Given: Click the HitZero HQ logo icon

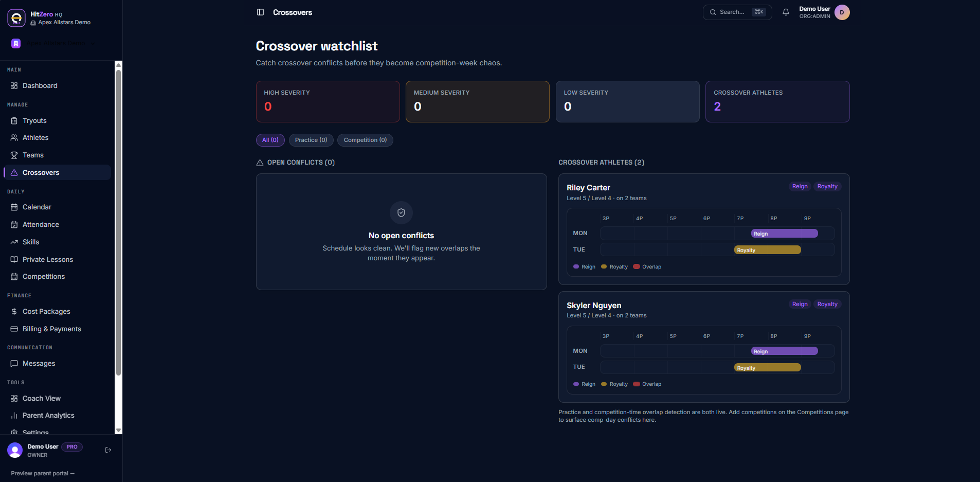Looking at the screenshot, I should (x=16, y=18).
